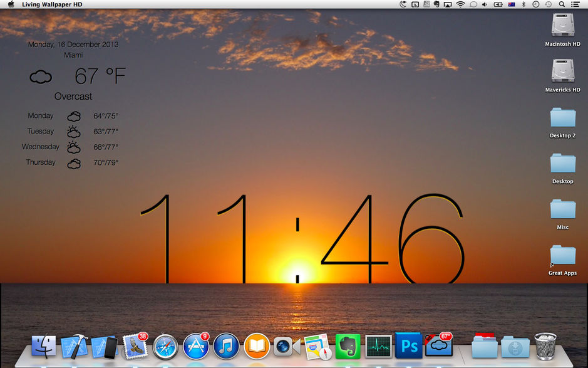Open the Maps app in the Dock

point(317,345)
